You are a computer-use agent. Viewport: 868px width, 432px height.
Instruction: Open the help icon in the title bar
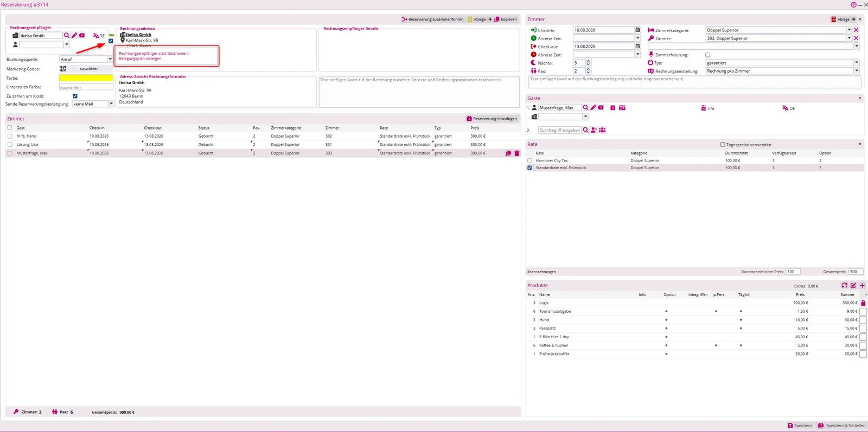(853, 4)
